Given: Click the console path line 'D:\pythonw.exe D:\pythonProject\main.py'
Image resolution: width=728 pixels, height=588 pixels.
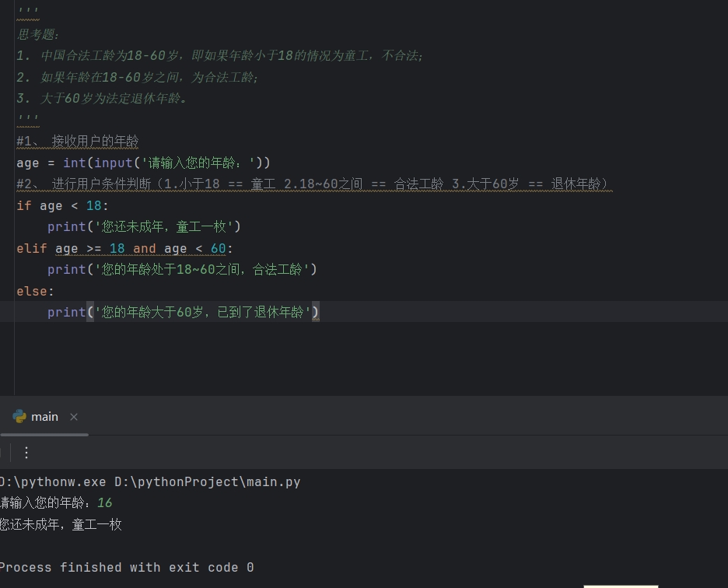Looking at the screenshot, I should tap(150, 481).
